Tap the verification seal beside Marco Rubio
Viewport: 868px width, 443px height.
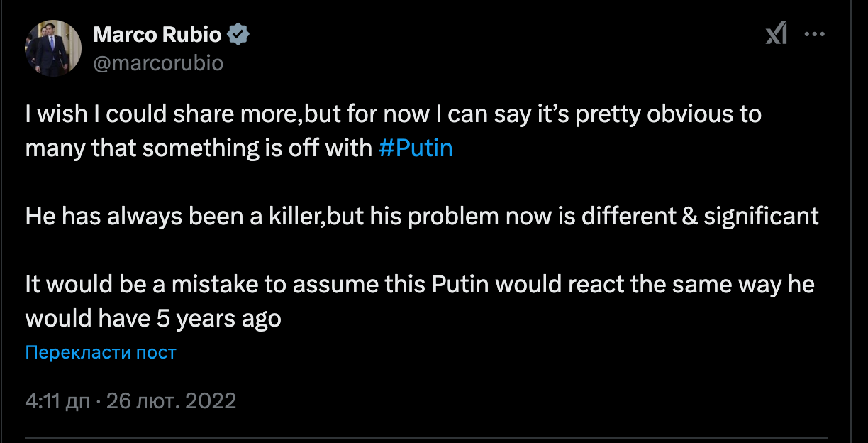click(240, 34)
